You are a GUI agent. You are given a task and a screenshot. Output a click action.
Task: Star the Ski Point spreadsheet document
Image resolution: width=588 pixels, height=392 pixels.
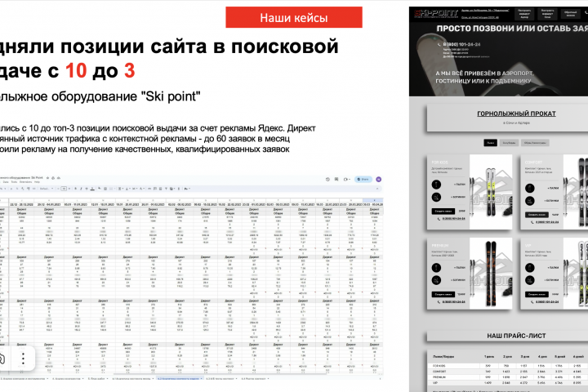point(47,177)
